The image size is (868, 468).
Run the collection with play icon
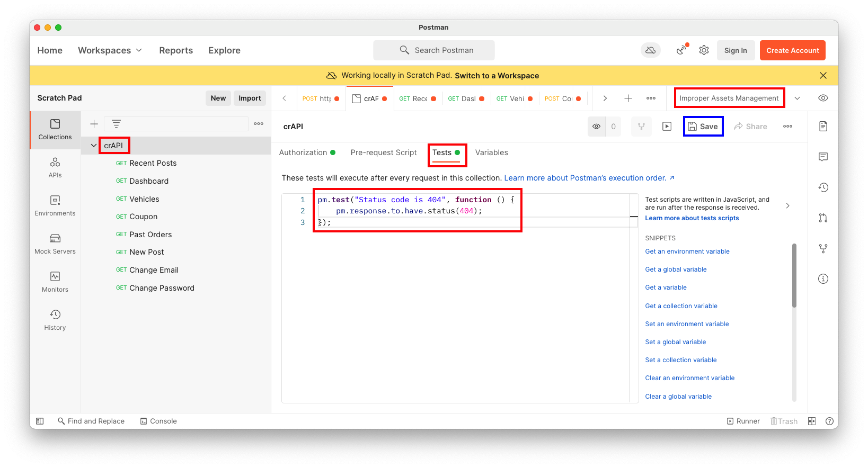pos(667,127)
